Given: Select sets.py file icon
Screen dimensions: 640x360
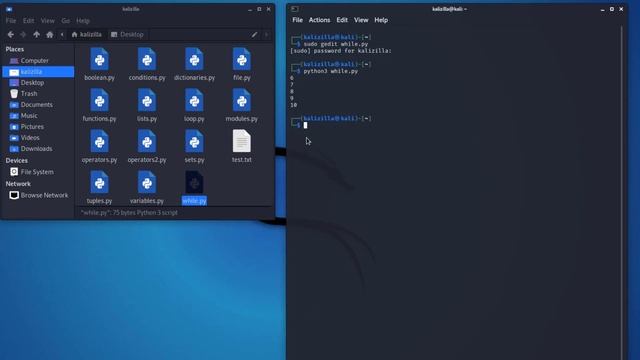Looking at the screenshot, I should [194, 142].
